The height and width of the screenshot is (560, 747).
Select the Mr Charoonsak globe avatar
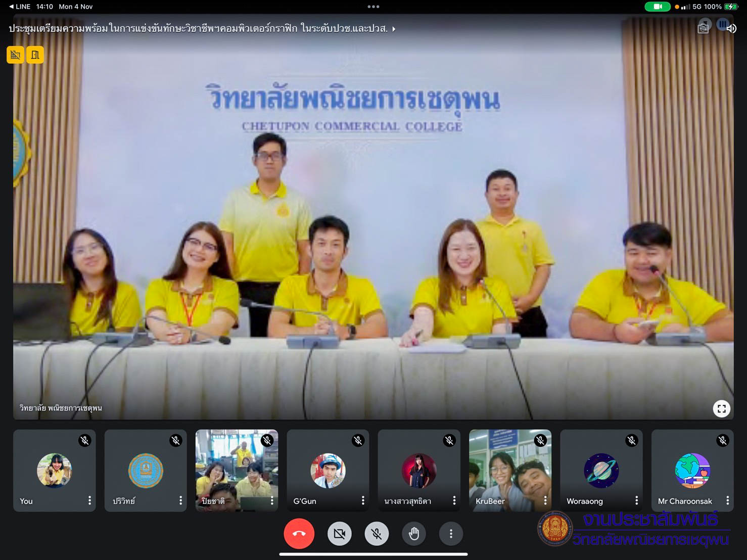coord(692,471)
